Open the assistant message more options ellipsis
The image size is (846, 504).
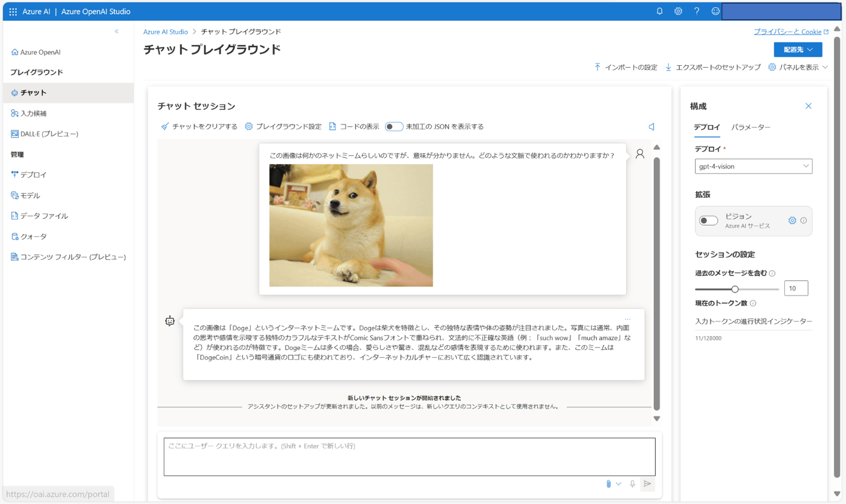tap(628, 319)
